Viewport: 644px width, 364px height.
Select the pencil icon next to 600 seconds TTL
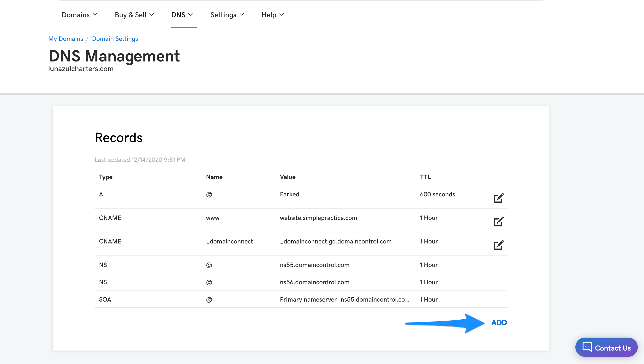click(x=498, y=198)
